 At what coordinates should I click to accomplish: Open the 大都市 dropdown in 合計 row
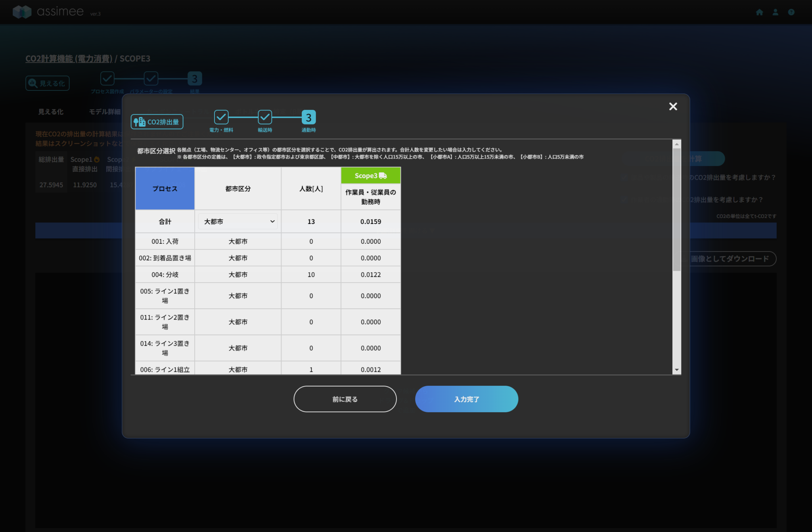click(238, 222)
